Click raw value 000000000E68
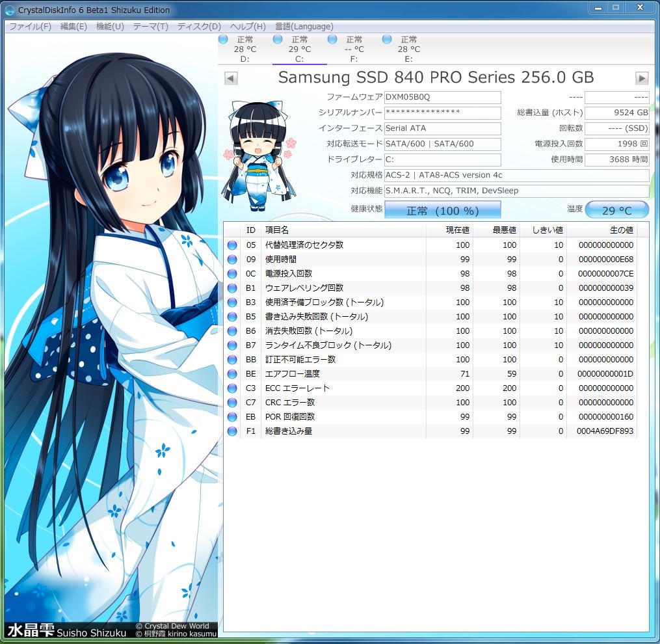 click(606, 259)
